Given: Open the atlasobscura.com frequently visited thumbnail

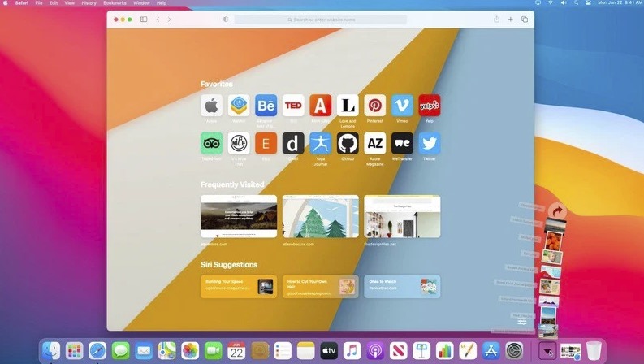Looking at the screenshot, I should [320, 216].
